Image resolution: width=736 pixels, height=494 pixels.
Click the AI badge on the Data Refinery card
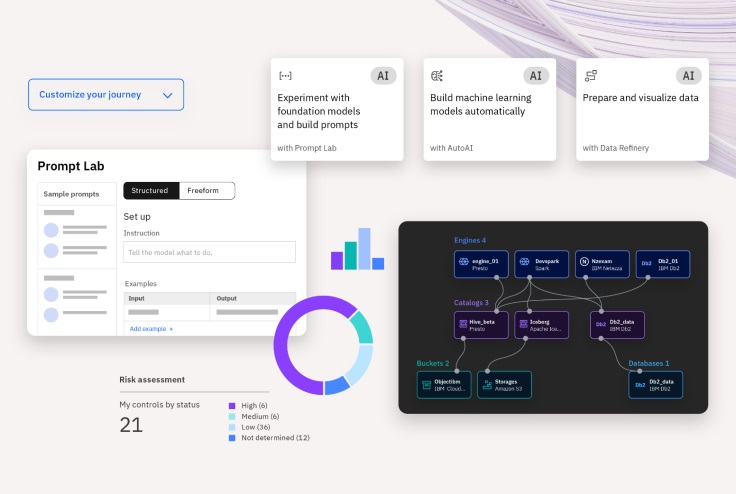click(689, 76)
